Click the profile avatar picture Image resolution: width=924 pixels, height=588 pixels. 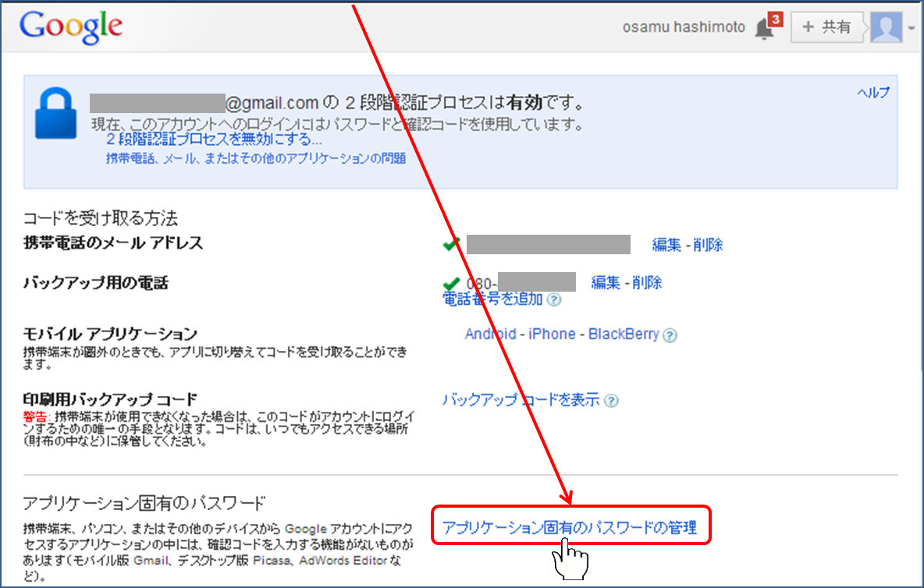point(886,27)
